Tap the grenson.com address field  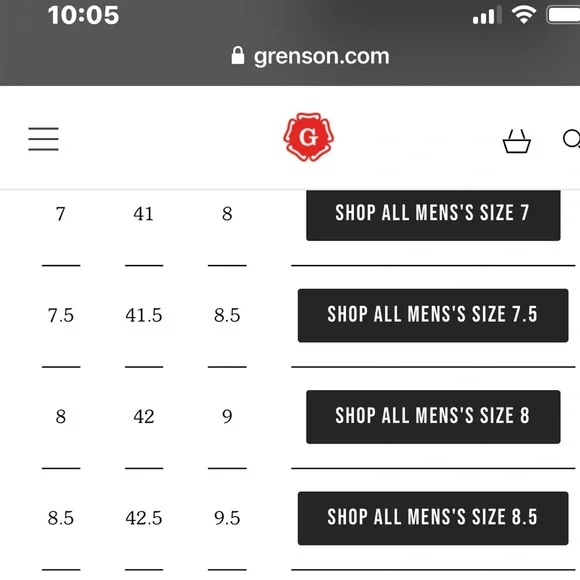tap(310, 56)
